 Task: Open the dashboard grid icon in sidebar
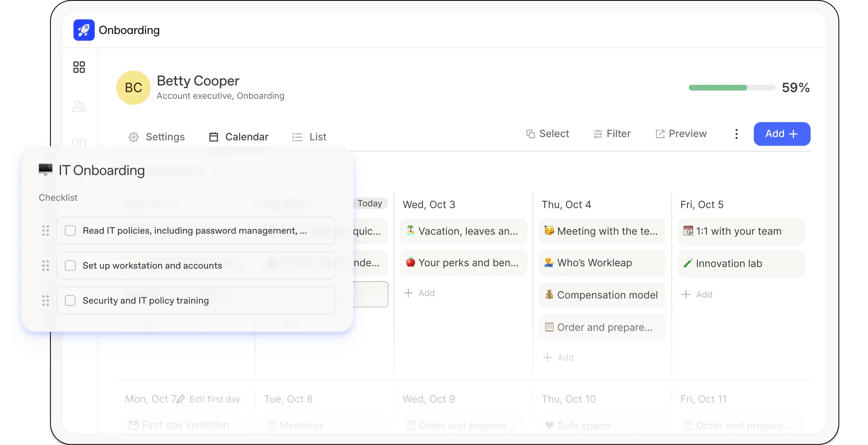pos(79,67)
